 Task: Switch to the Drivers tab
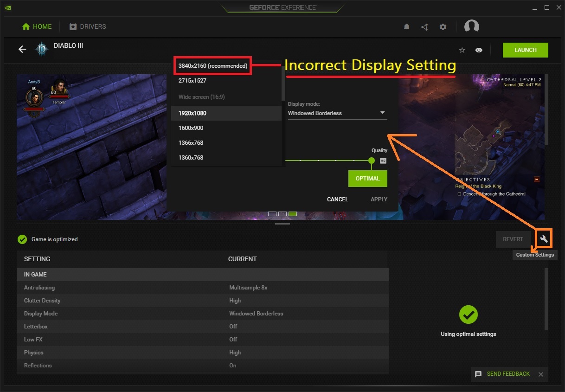pyautogui.click(x=88, y=26)
